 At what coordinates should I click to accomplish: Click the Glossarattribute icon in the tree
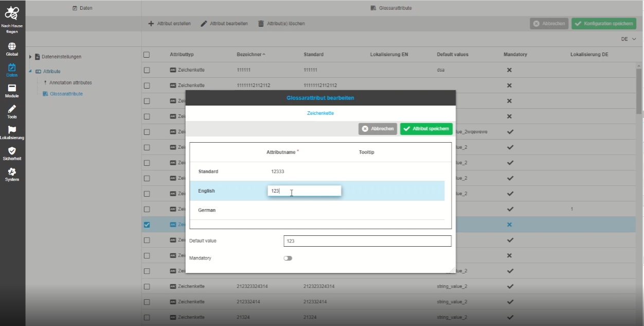pos(45,94)
